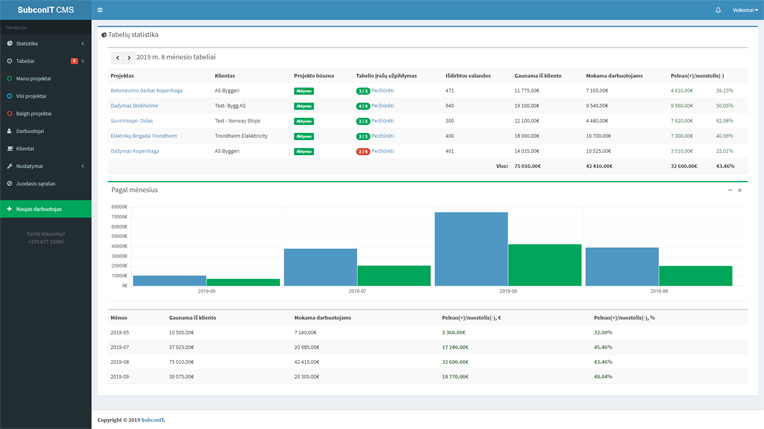Click Peržiūrėti for Elektrikų Brigada Trondheim
The width and height of the screenshot is (764, 429).
tap(382, 136)
